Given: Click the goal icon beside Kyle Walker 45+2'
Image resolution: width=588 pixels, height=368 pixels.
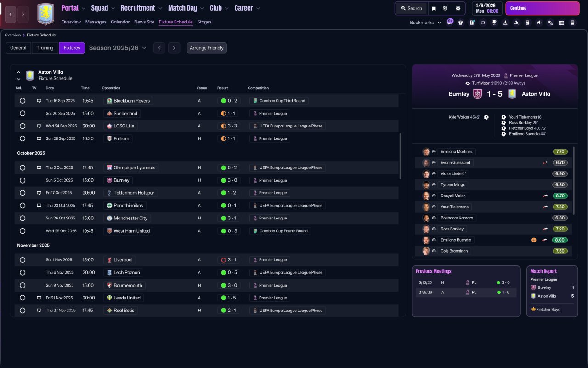Looking at the screenshot, I should pos(486,117).
